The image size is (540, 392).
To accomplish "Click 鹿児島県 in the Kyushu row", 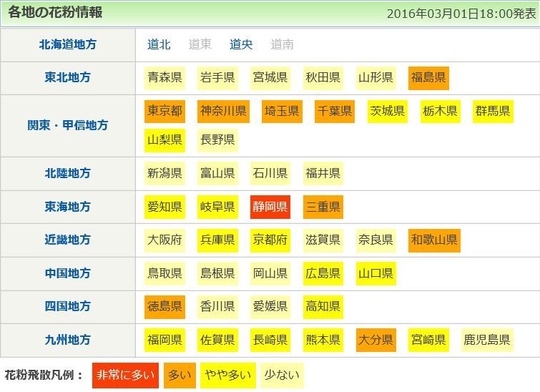I will [x=486, y=339].
